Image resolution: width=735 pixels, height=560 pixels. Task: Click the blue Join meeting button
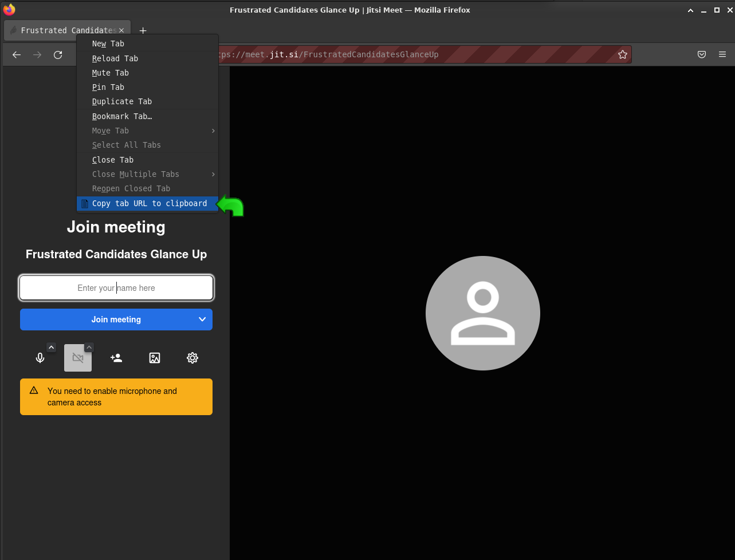point(116,320)
